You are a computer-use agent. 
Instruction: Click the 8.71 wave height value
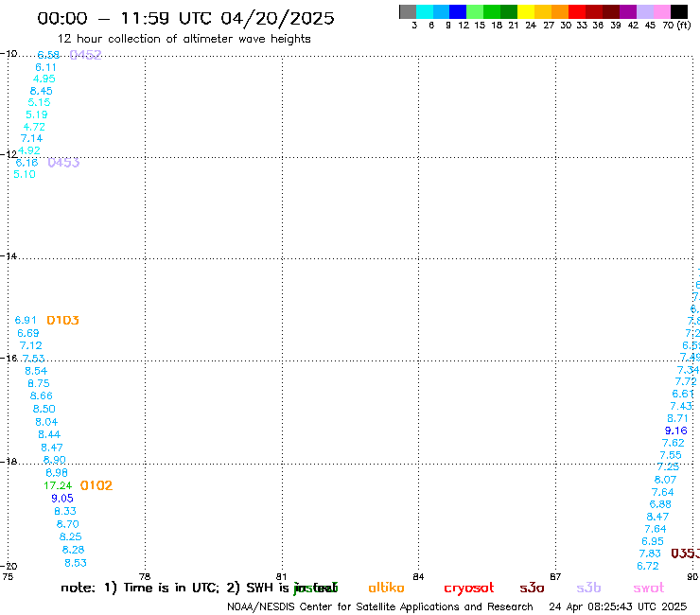coord(677,418)
